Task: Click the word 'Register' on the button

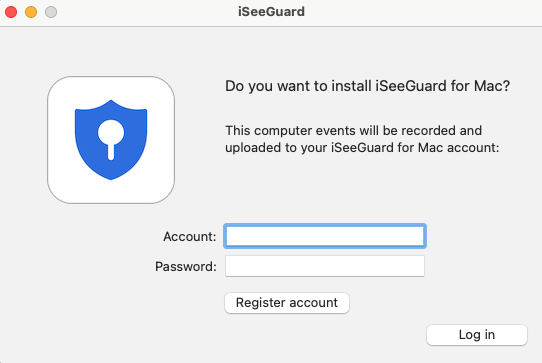Action: click(261, 302)
